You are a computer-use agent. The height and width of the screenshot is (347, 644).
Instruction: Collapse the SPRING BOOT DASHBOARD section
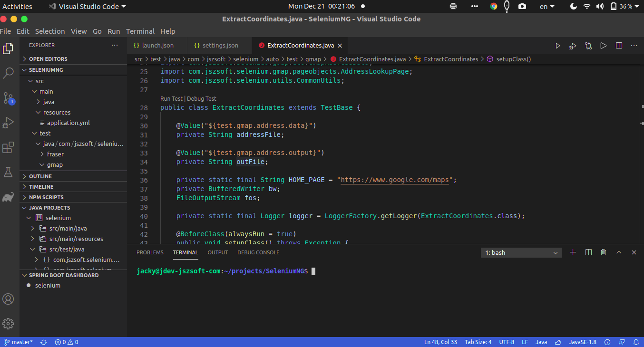click(73, 275)
